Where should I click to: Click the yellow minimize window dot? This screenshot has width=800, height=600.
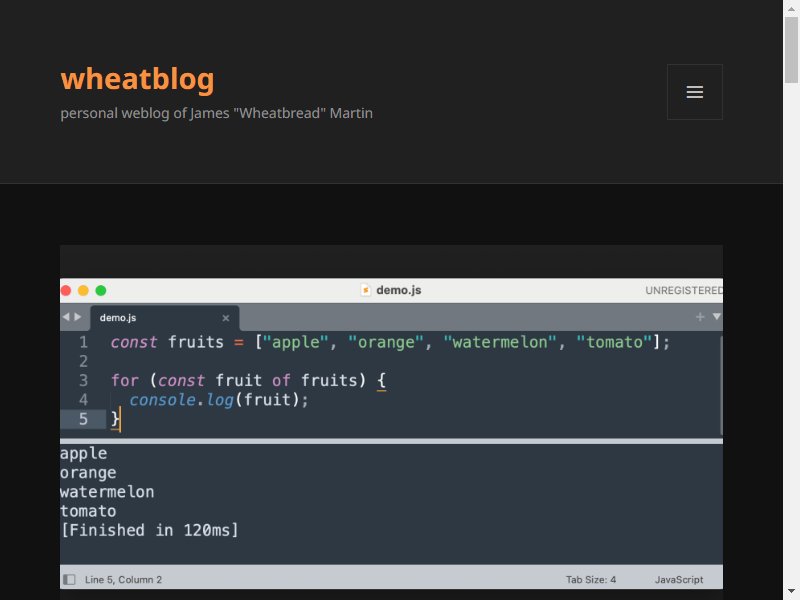coord(83,290)
